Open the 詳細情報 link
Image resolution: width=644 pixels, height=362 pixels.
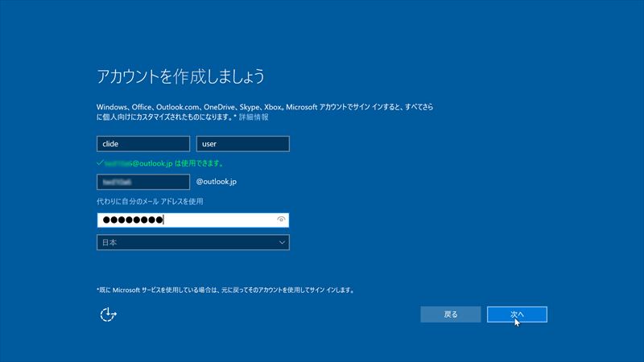[x=254, y=117]
